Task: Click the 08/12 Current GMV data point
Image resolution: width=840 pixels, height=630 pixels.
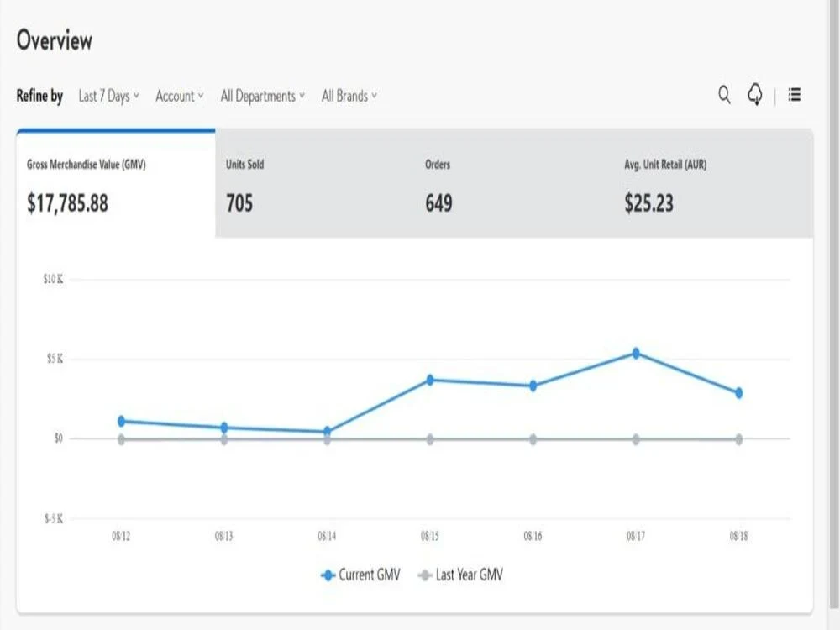Action: [x=121, y=421]
